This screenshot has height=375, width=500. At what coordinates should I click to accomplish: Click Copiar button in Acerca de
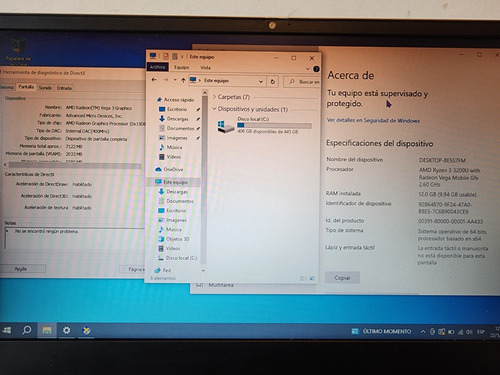coord(342,278)
